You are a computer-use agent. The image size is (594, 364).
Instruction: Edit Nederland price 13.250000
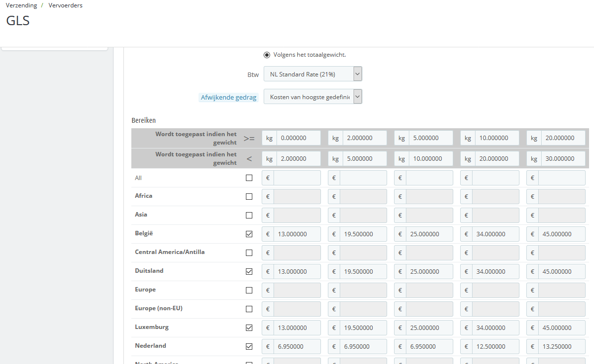click(x=562, y=347)
